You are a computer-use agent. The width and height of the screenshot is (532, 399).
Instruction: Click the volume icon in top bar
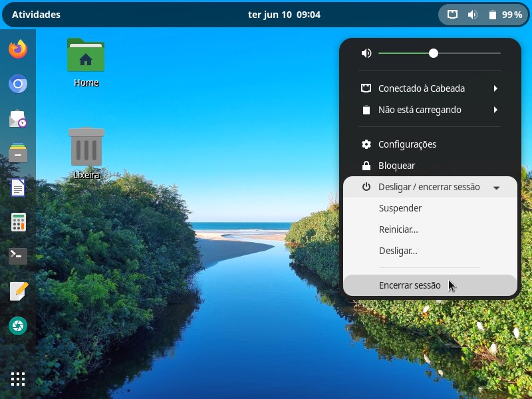pos(473,15)
